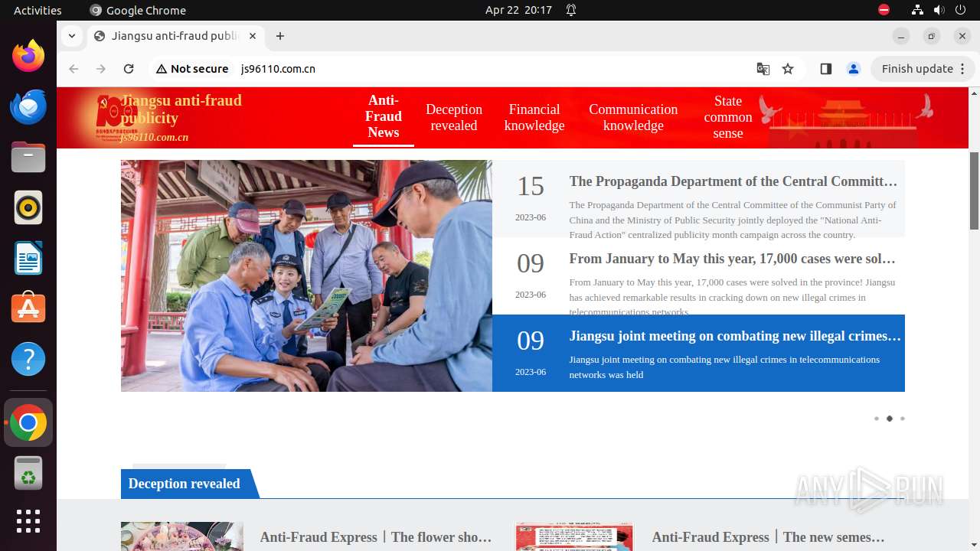
Task: Open the new semester article thumbnail
Action: click(574, 536)
